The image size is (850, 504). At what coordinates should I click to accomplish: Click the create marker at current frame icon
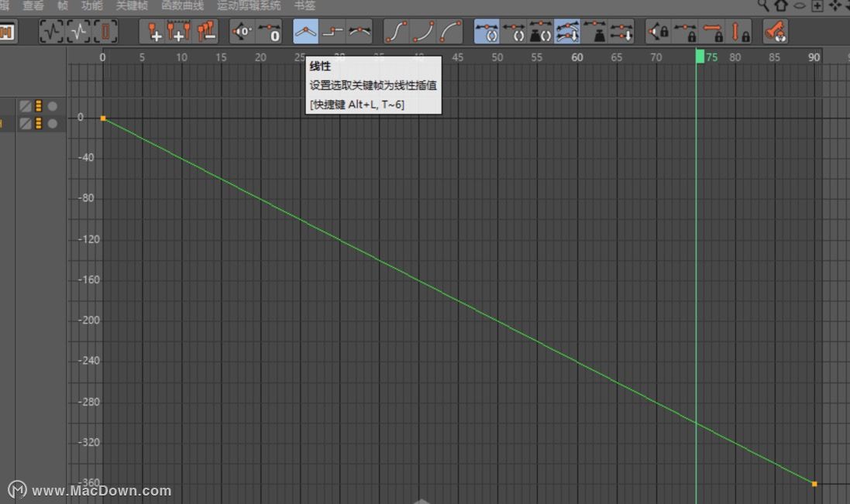click(153, 32)
